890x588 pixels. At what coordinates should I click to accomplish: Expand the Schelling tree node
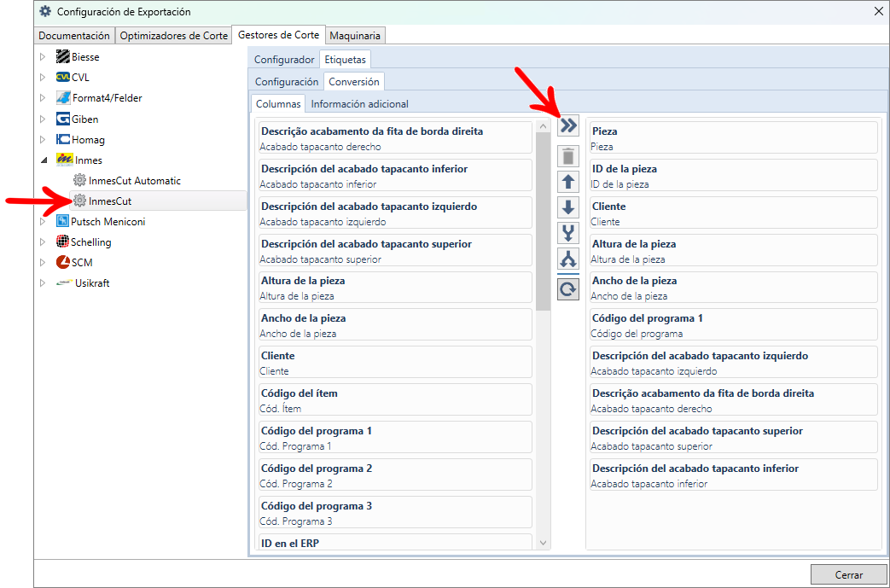[x=43, y=242]
